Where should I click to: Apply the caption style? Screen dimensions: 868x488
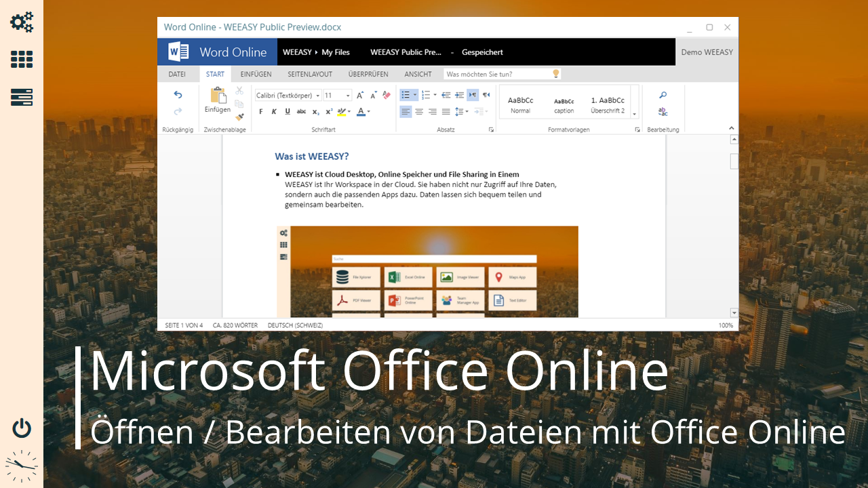tap(564, 104)
